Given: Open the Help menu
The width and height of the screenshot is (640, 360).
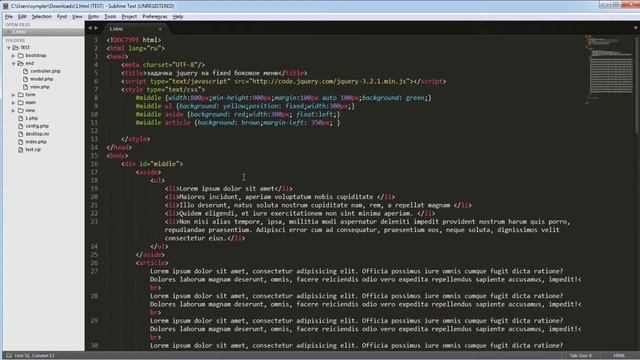Looking at the screenshot, I should [x=178, y=17].
